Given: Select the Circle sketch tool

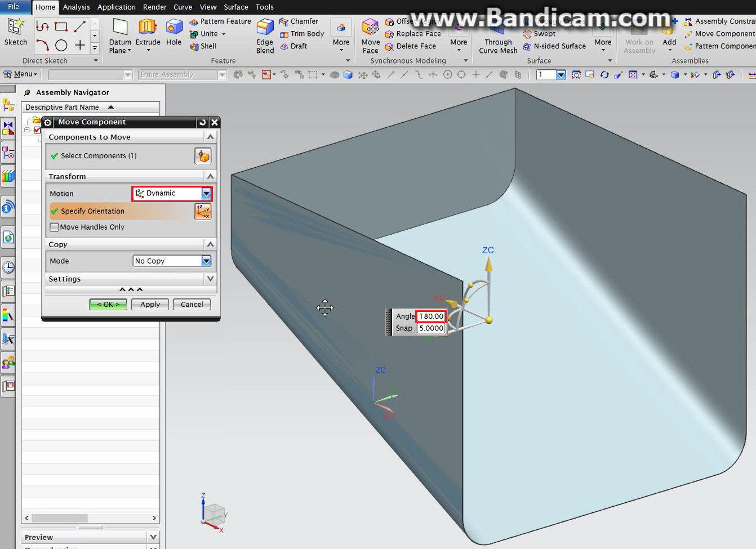Looking at the screenshot, I should (61, 46).
